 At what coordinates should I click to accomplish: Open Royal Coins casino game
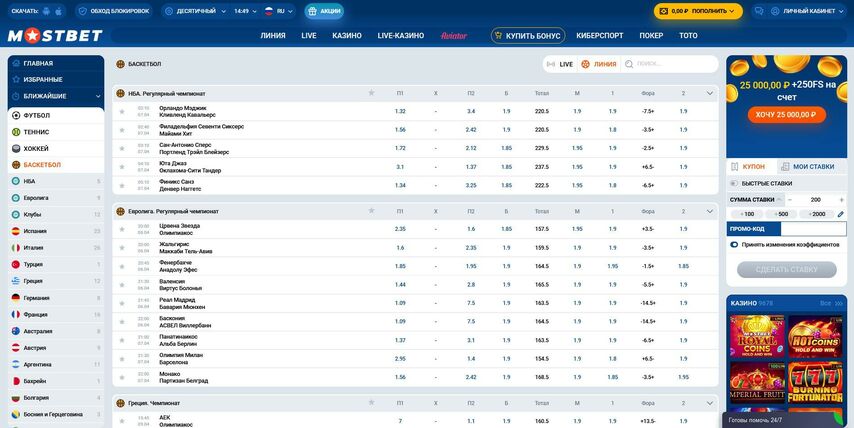757,336
